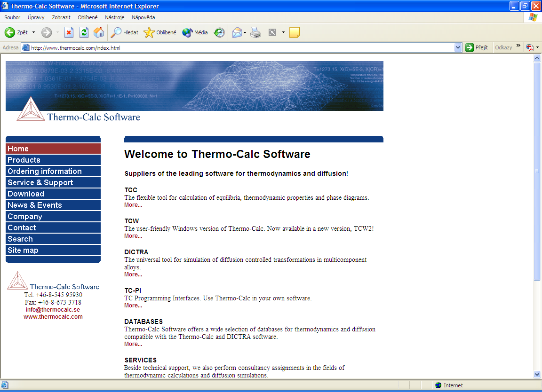
Task: Refresh the page with the green arrows icon
Action: [84, 32]
